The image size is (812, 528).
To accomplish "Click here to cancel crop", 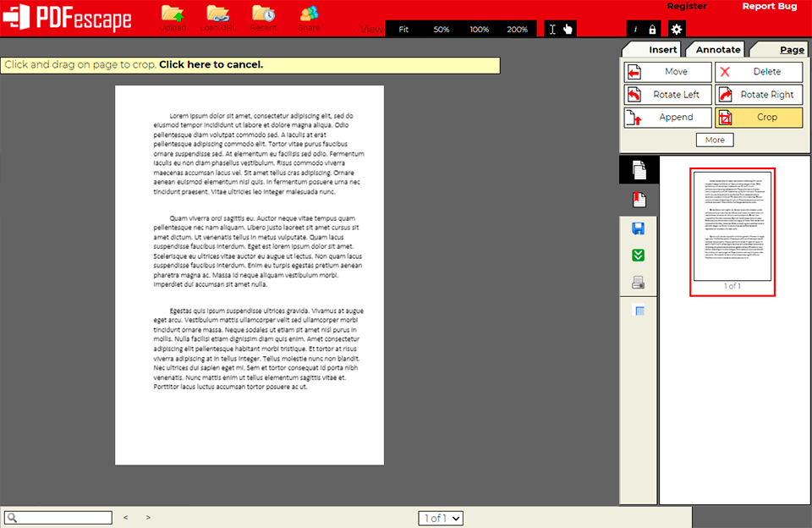I will coord(211,65).
